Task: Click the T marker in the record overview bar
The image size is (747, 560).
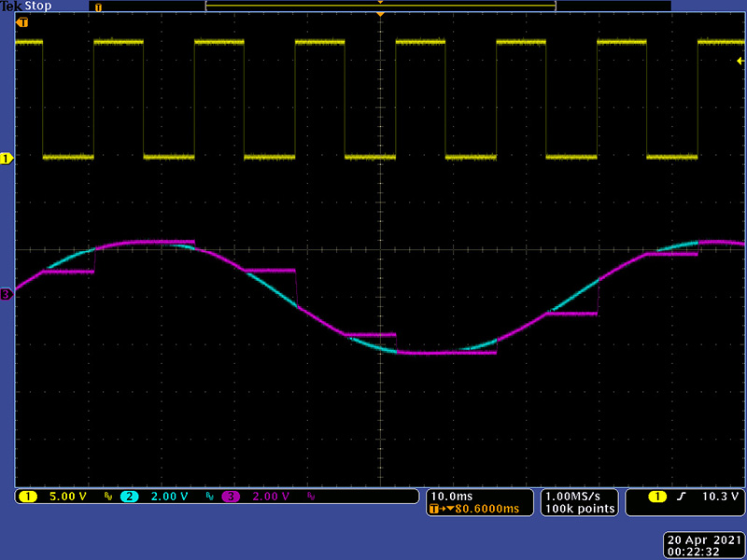Action: [x=100, y=7]
